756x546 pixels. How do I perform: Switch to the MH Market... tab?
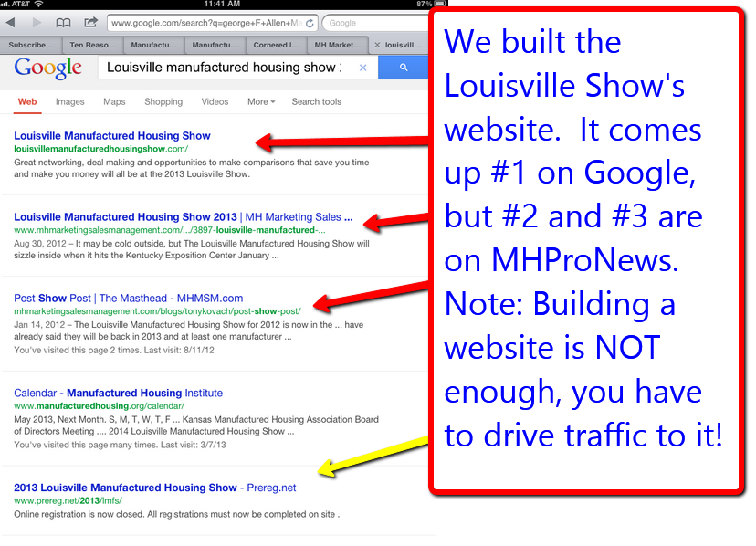pyautogui.click(x=338, y=45)
